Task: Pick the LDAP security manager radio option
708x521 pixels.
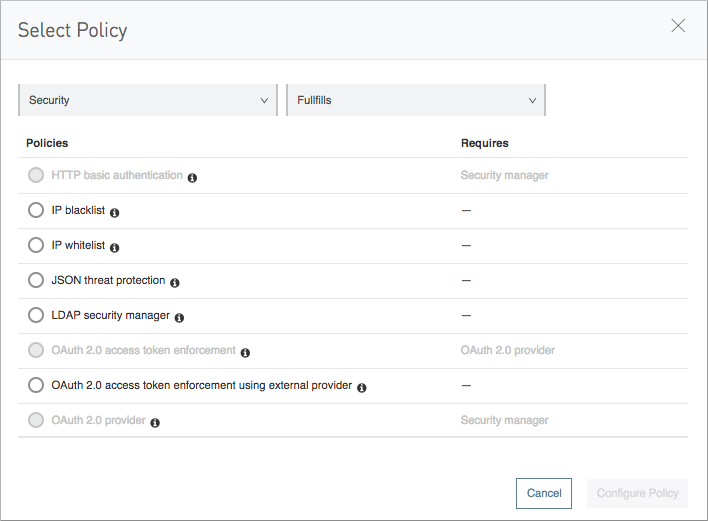Action: pyautogui.click(x=36, y=316)
